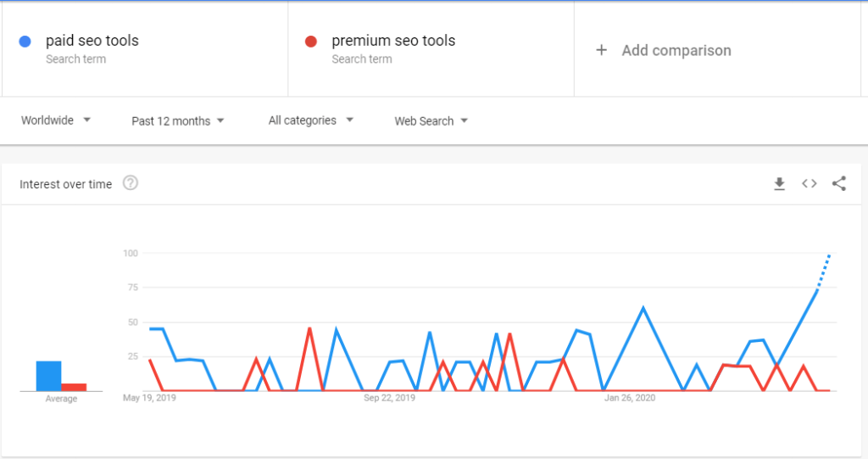The image size is (868, 459).
Task: Click the Interest over time title
Action: pos(65,184)
